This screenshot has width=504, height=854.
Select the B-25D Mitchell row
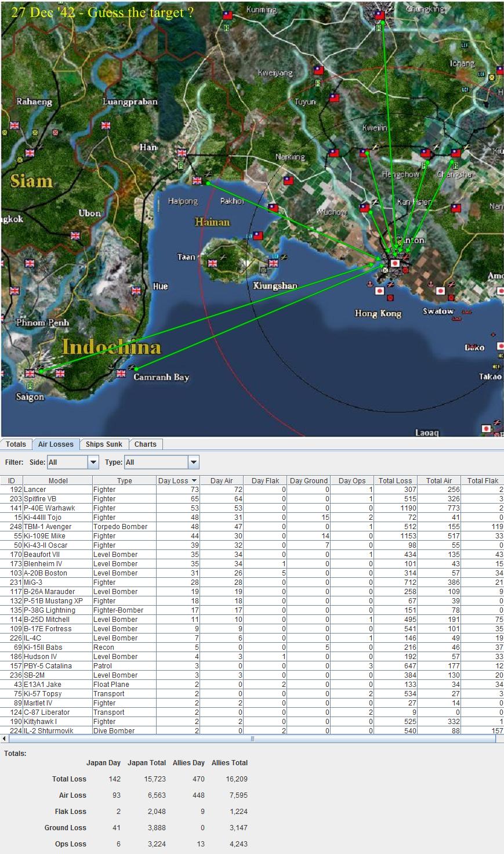click(x=252, y=620)
